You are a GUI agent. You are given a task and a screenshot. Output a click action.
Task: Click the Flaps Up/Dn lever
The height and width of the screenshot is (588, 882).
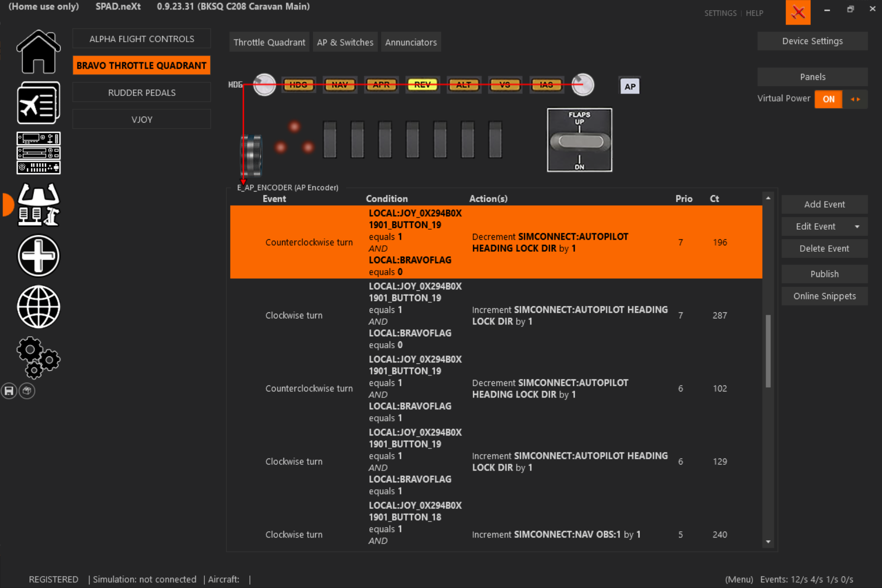pyautogui.click(x=579, y=141)
